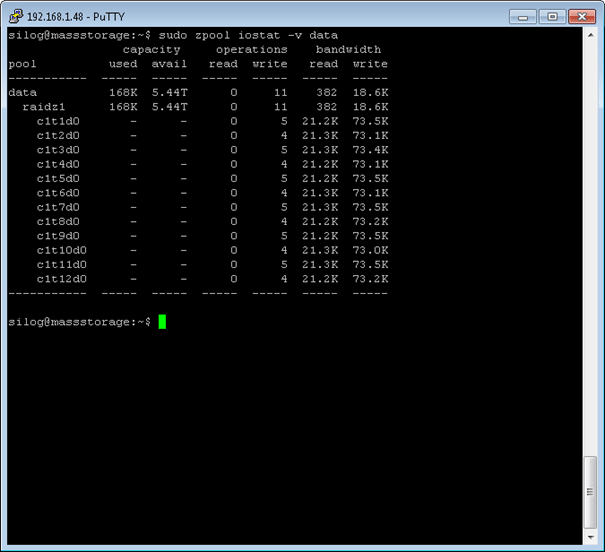Click the 'operations' column group header
Screen dimensions: 605x552
click(x=252, y=50)
